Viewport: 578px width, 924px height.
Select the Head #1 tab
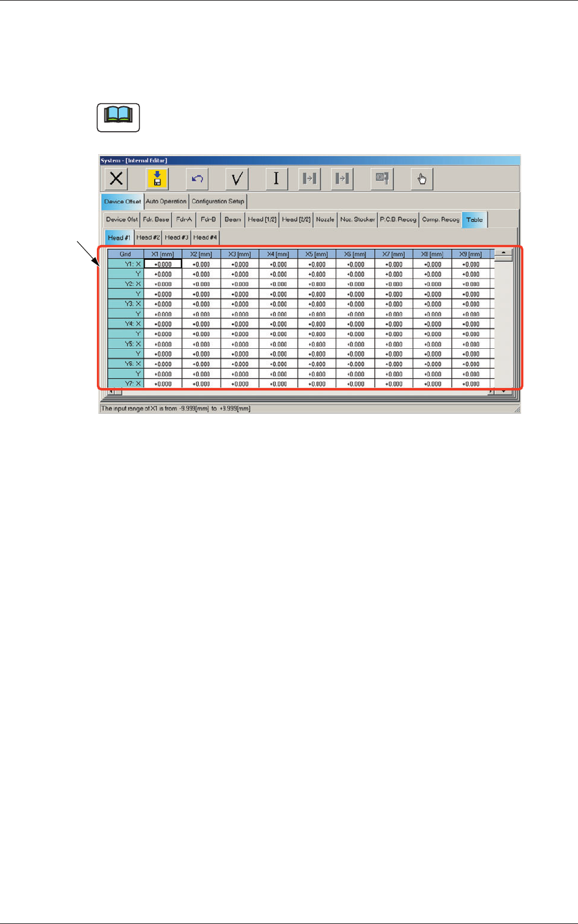[119, 238]
